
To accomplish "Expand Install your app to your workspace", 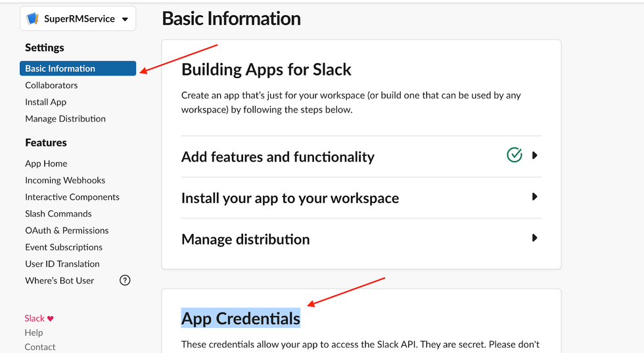I will click(x=535, y=197).
